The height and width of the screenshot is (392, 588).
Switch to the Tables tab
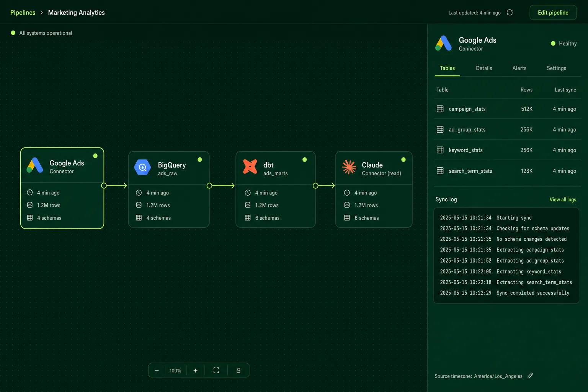point(447,68)
